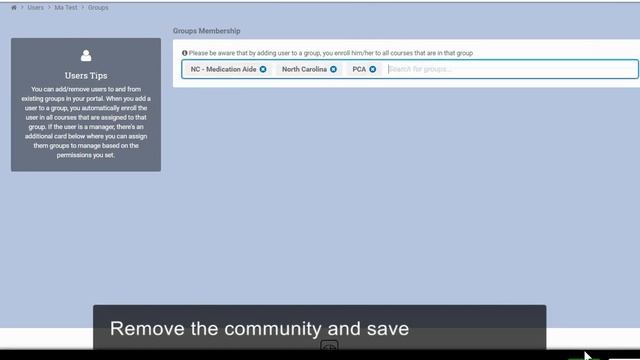Select the North Carolina tag text
The height and width of the screenshot is (360, 640).
[x=304, y=69]
